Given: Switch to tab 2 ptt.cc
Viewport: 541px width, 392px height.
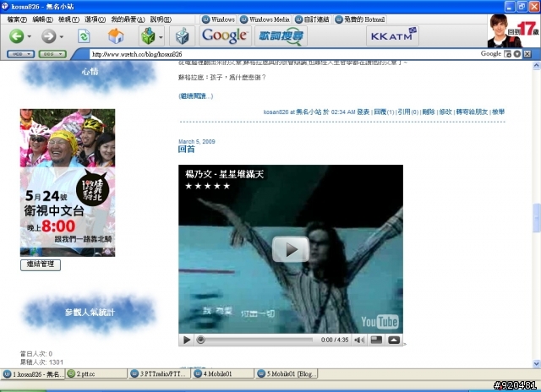Looking at the screenshot, I should (96, 373).
